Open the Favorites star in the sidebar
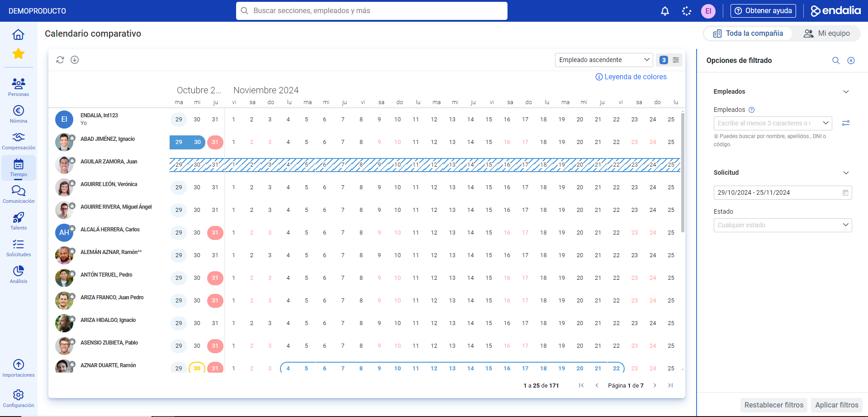This screenshot has width=868, height=417. coord(18,53)
